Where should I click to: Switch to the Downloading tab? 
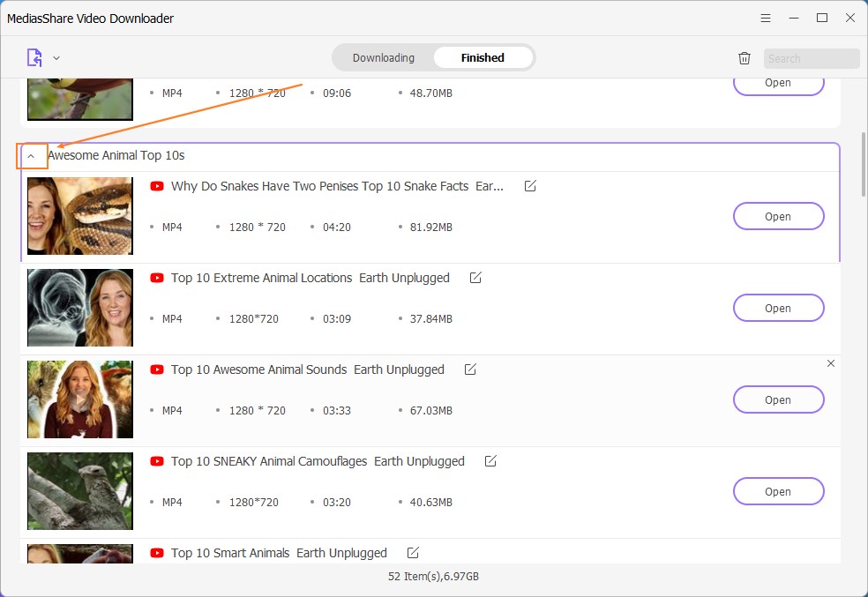point(383,58)
